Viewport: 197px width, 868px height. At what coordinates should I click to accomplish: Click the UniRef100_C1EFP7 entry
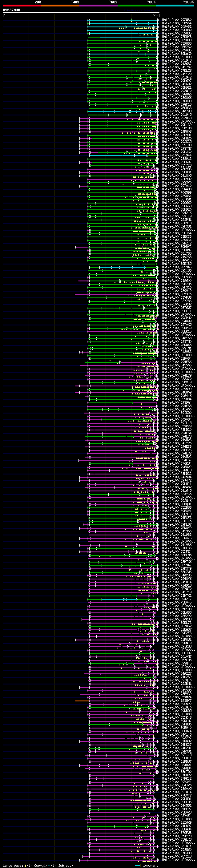pyautogui.click(x=177, y=809)
